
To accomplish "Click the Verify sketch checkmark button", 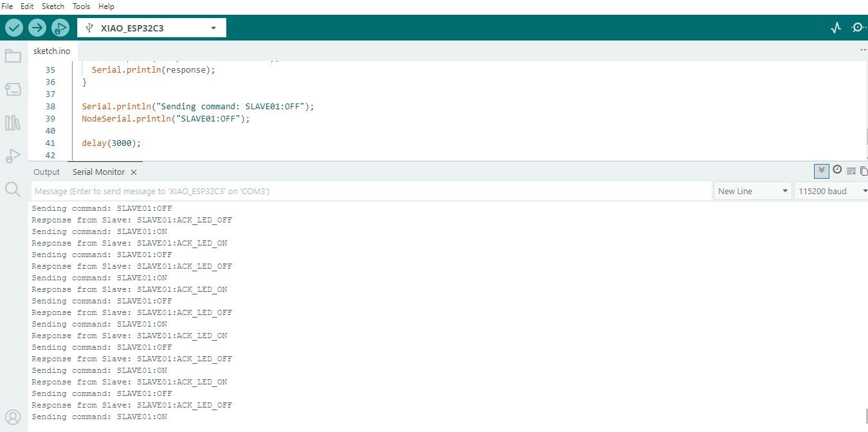I will pyautogui.click(x=14, y=28).
